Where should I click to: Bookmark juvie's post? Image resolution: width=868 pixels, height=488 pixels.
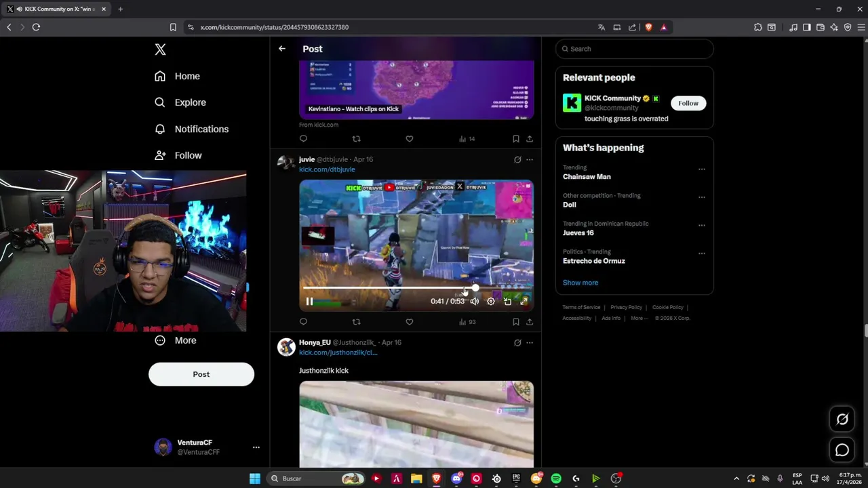click(x=516, y=322)
